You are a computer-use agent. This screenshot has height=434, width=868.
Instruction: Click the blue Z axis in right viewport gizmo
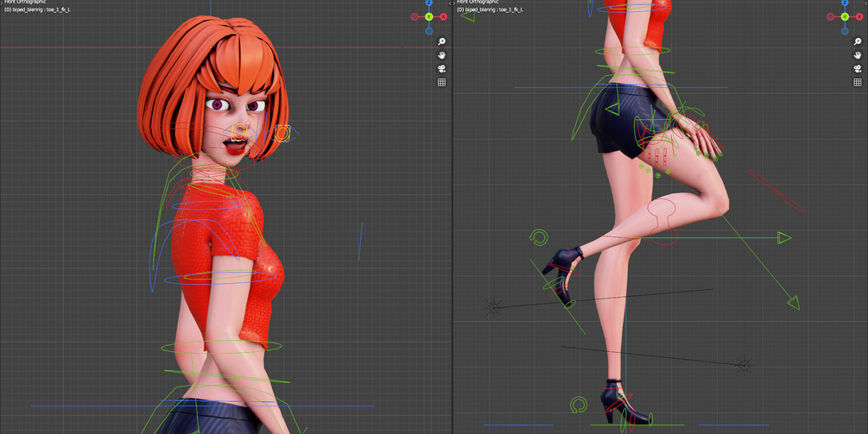point(845,3)
